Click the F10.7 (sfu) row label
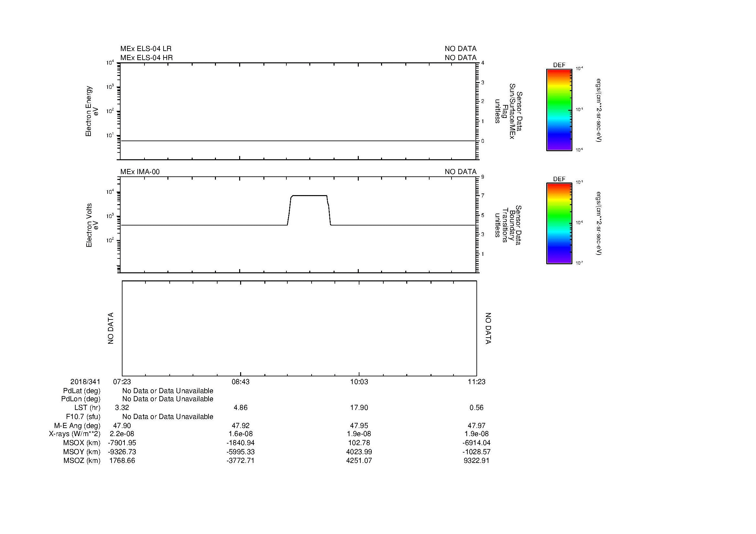Viewport: 756px width, 534px height. pyautogui.click(x=83, y=417)
